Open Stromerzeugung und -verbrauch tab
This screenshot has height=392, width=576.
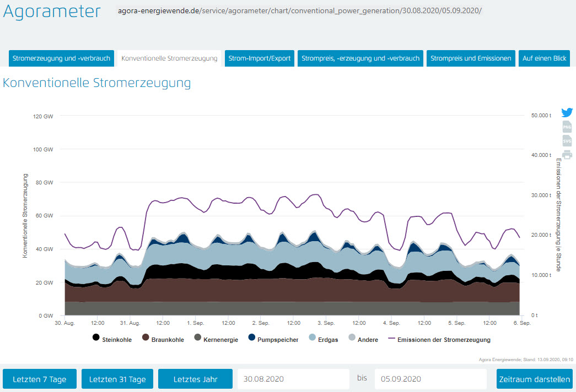[62, 58]
